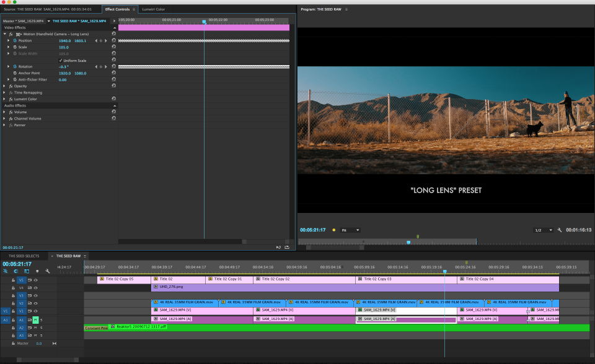Toggle Motion effect fx on/off

click(x=11, y=34)
